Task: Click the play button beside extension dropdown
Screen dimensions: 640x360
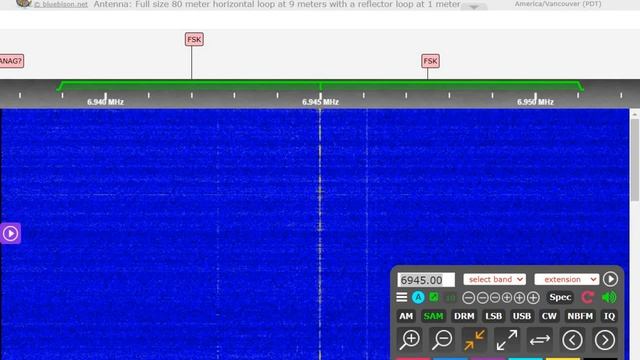Action: [610, 279]
